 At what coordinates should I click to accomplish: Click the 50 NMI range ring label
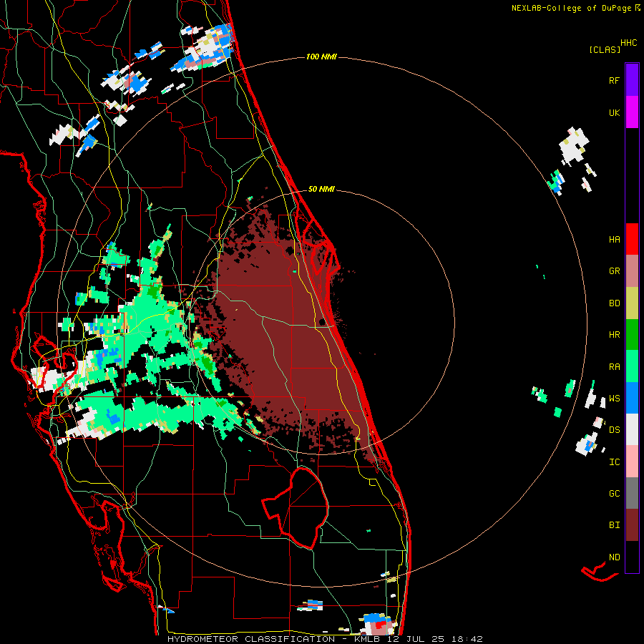click(321, 189)
